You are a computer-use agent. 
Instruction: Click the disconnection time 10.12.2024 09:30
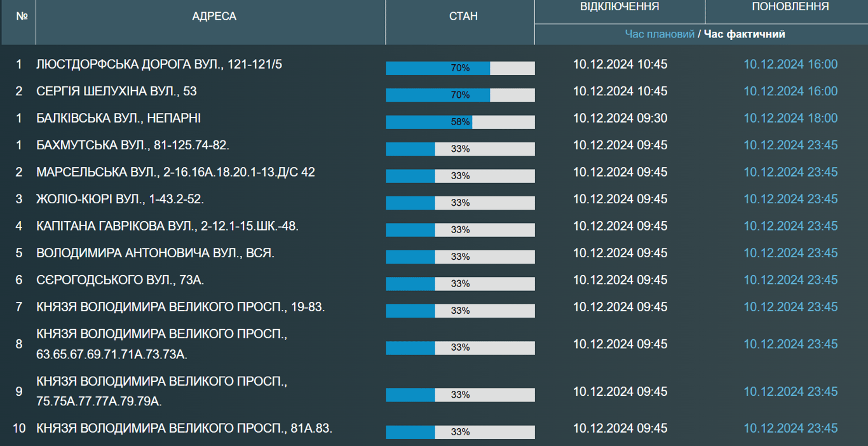click(x=620, y=119)
